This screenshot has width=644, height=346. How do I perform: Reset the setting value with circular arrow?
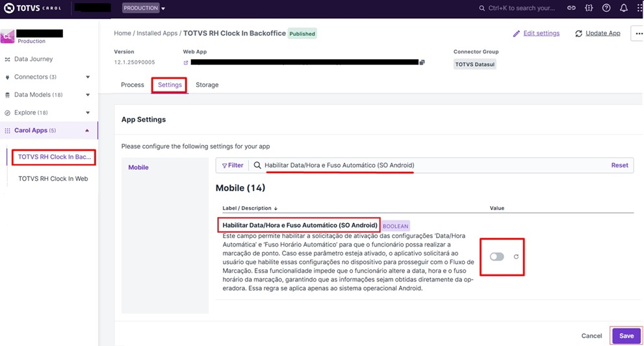(516, 256)
